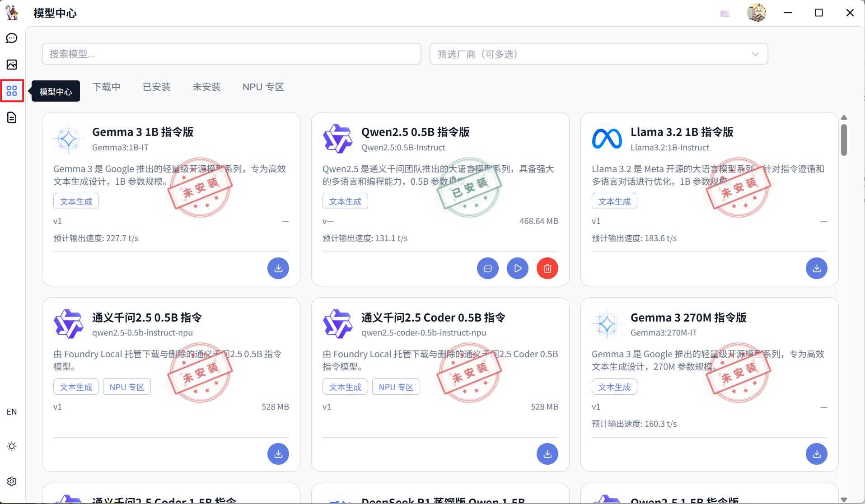Screen dimensions: 865x504
Task: Focus the 搜索模型 search field
Action: click(232, 54)
